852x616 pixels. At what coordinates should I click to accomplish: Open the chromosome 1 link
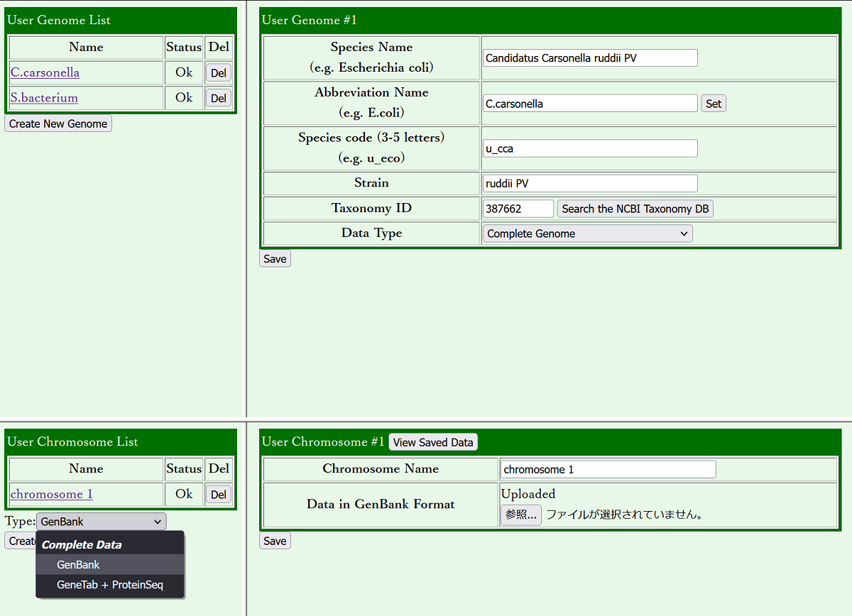click(51, 494)
